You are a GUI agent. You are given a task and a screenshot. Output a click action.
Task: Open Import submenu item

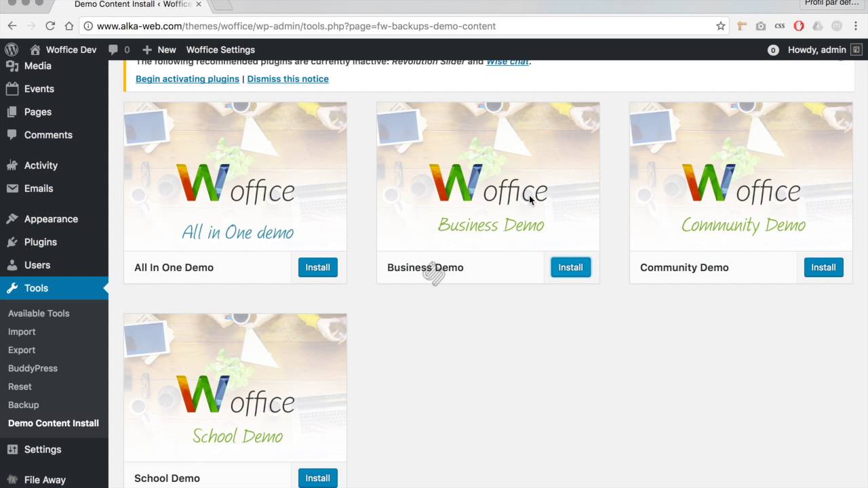[22, 331]
